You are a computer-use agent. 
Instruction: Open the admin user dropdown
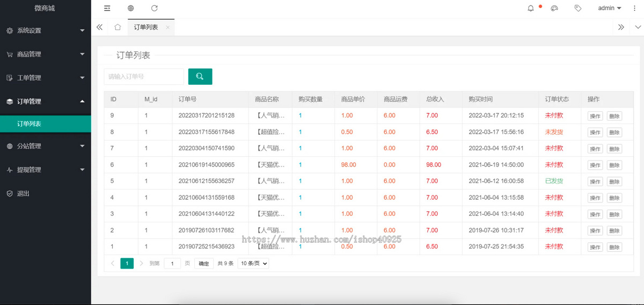610,8
